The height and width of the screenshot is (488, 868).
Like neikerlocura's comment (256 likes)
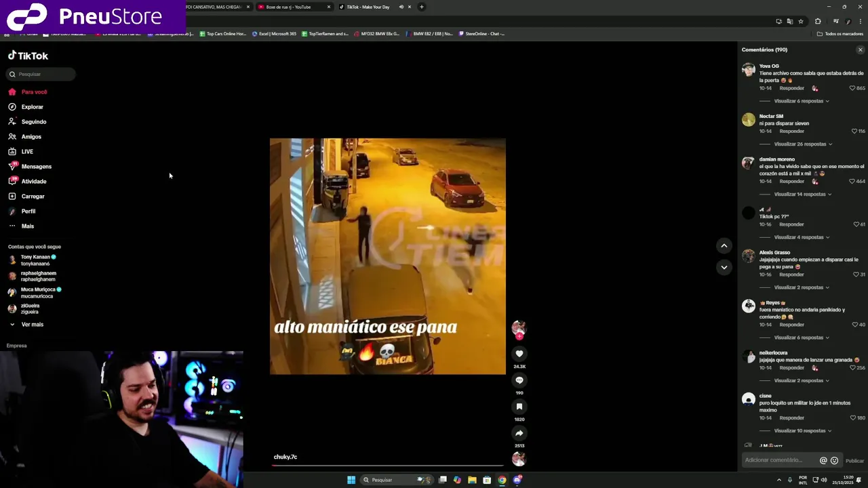[x=852, y=367]
